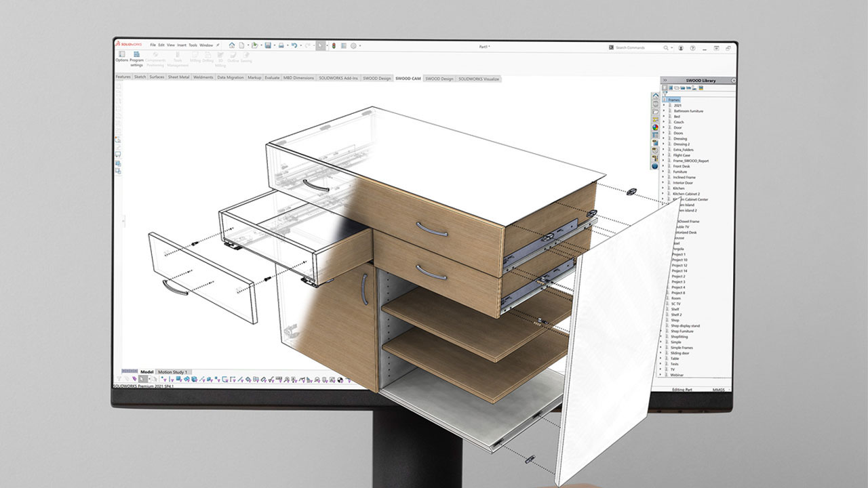Click the Editing Part status text
868x488 pixels.
[683, 390]
